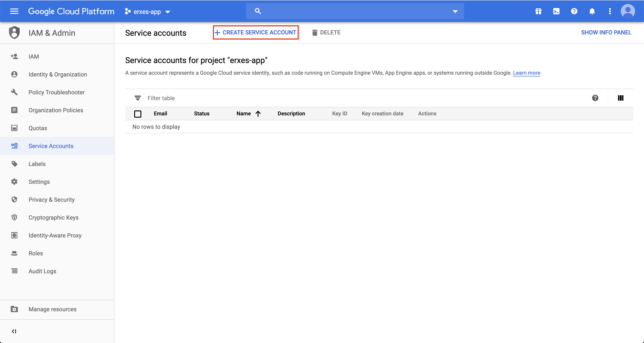Image resolution: width=644 pixels, height=343 pixels.
Task: Sort the table by the Name column
Action: tap(244, 114)
